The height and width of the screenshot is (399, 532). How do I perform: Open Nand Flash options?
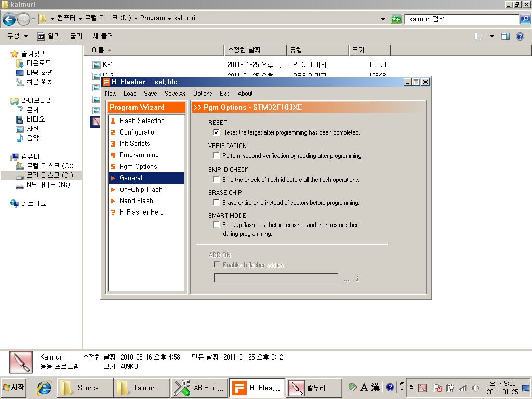(136, 201)
